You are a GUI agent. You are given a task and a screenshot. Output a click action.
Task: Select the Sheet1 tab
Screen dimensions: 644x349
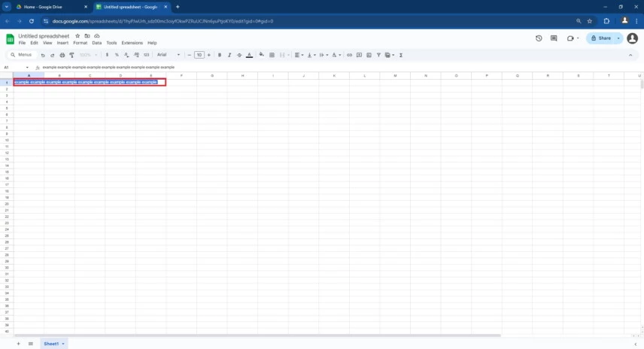point(51,344)
